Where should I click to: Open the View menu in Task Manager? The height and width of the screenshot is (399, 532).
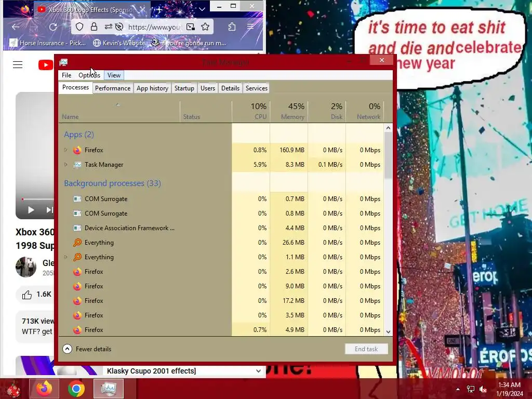coord(114,75)
